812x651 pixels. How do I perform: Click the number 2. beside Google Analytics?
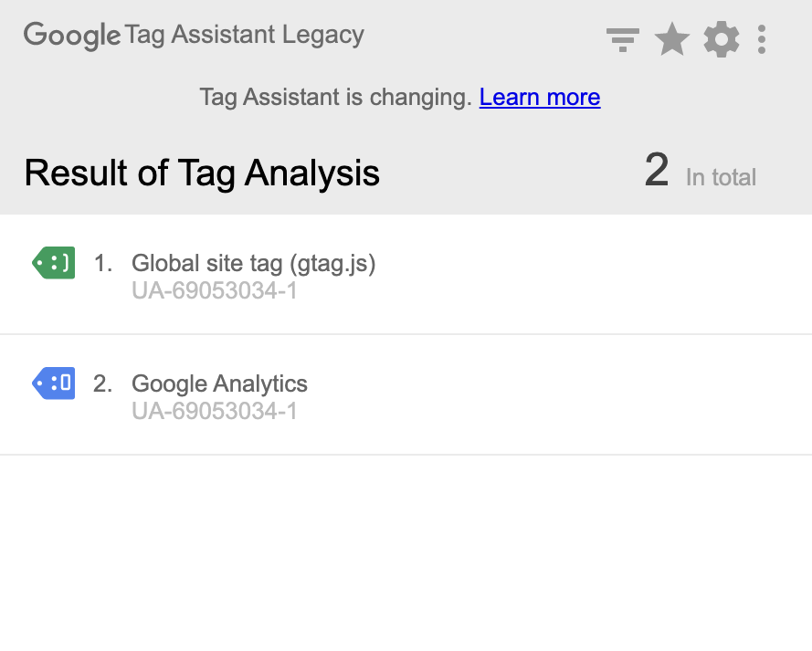tap(102, 383)
